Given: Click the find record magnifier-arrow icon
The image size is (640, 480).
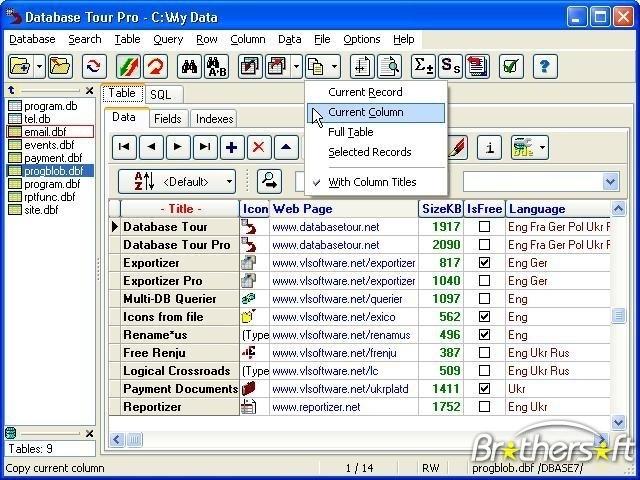Looking at the screenshot, I should 269,181.
